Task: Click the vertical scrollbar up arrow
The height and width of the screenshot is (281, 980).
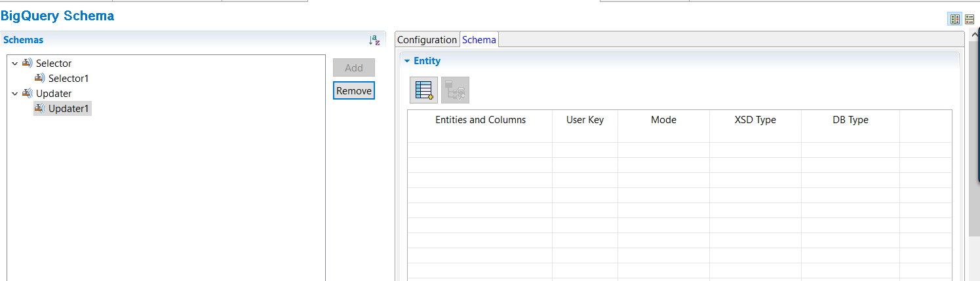Action: [975, 35]
